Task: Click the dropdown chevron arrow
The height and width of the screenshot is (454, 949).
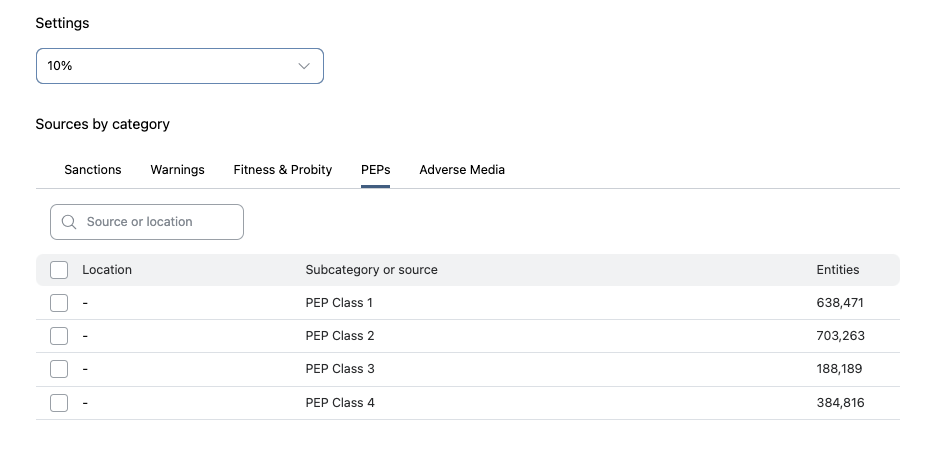Action: (304, 66)
